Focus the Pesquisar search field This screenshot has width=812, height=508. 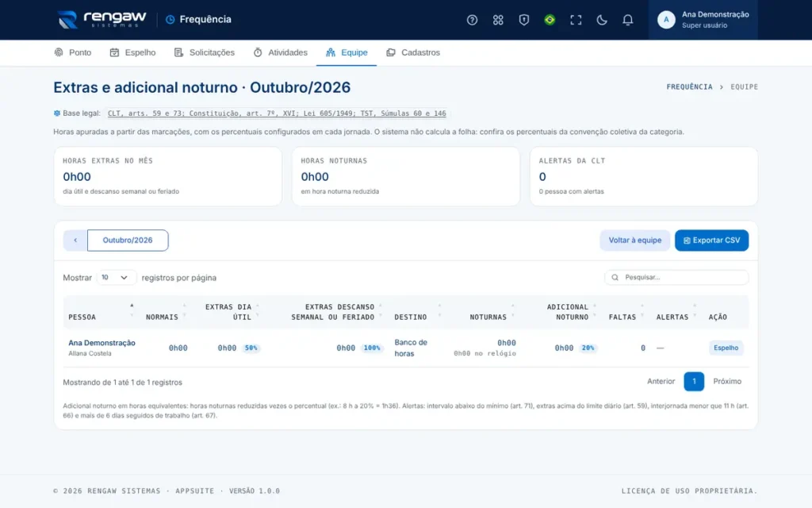pyautogui.click(x=676, y=277)
